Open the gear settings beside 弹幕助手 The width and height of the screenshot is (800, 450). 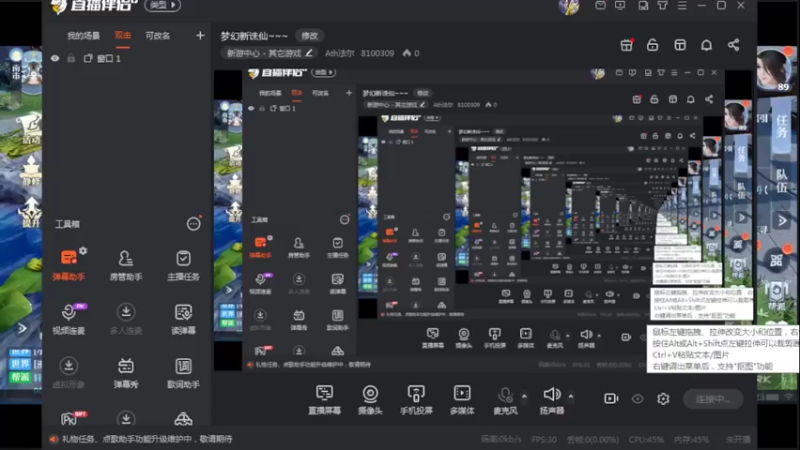click(83, 251)
